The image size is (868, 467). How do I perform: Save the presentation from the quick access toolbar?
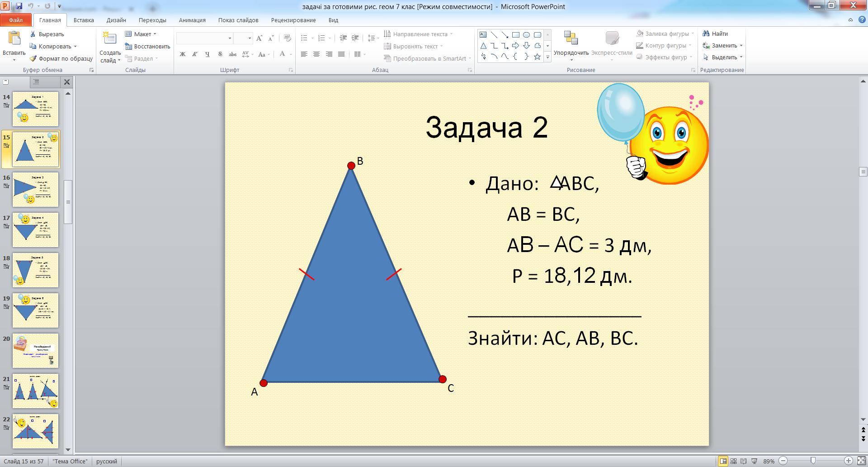point(19,6)
